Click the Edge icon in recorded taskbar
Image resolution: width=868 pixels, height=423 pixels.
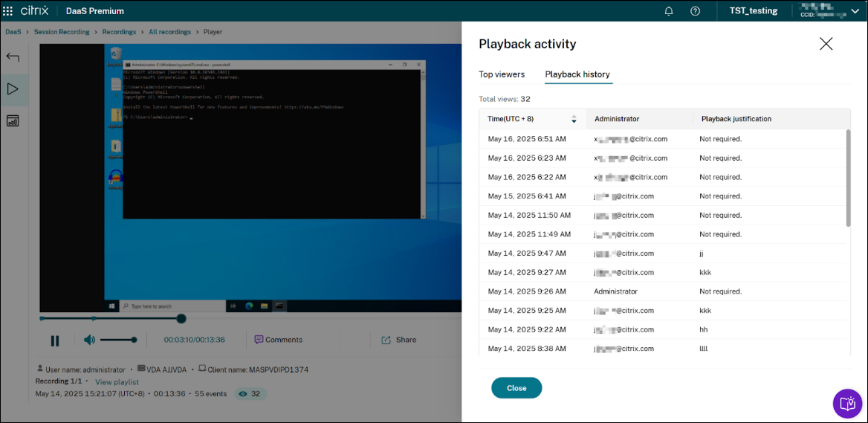tap(249, 306)
